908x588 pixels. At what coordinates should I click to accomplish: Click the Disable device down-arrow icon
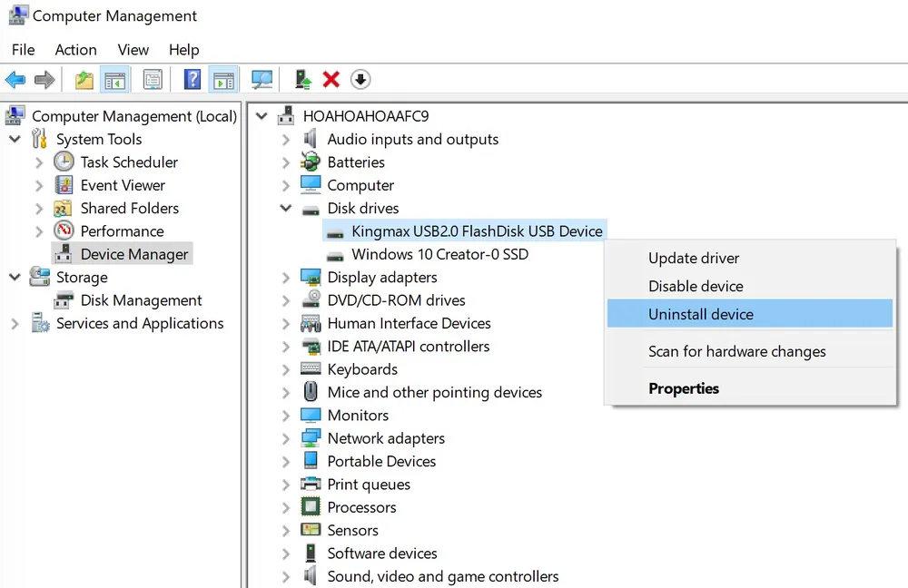point(360,79)
